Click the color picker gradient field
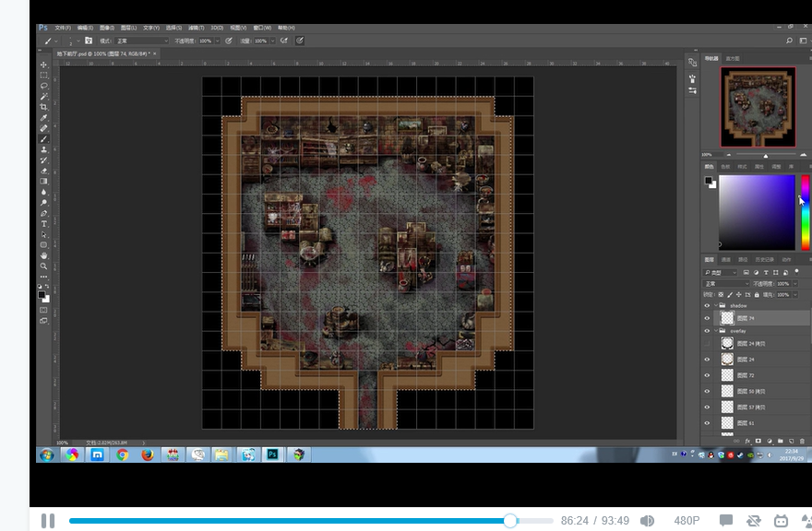This screenshot has width=812, height=531. tap(757, 213)
